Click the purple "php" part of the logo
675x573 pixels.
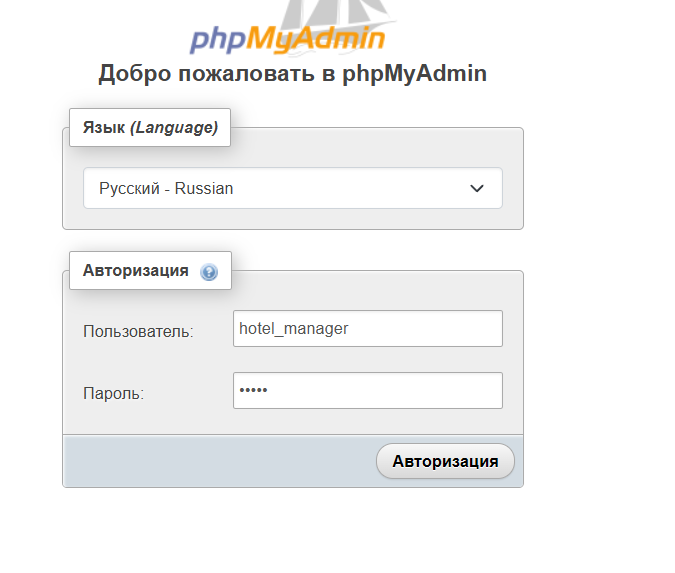pyautogui.click(x=218, y=40)
